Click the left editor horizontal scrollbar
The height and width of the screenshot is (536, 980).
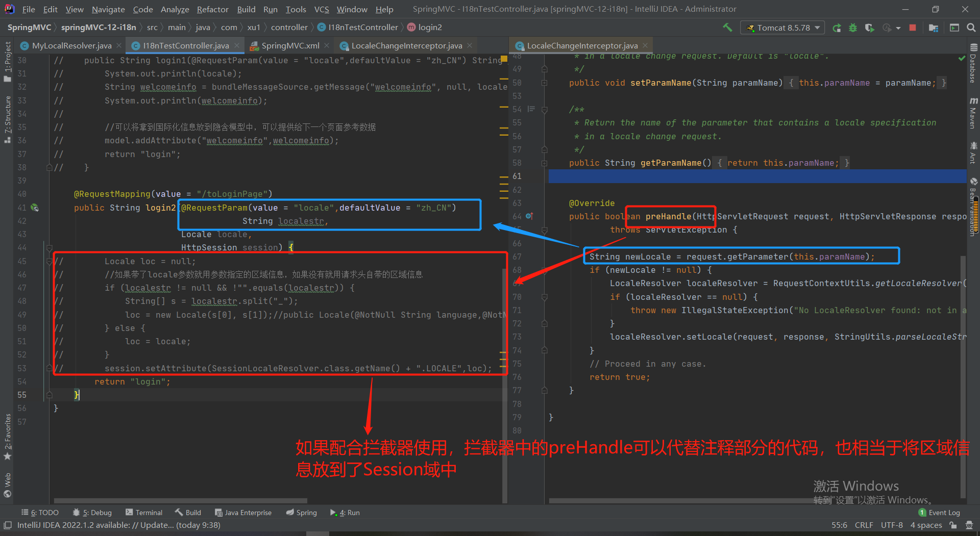(181, 501)
